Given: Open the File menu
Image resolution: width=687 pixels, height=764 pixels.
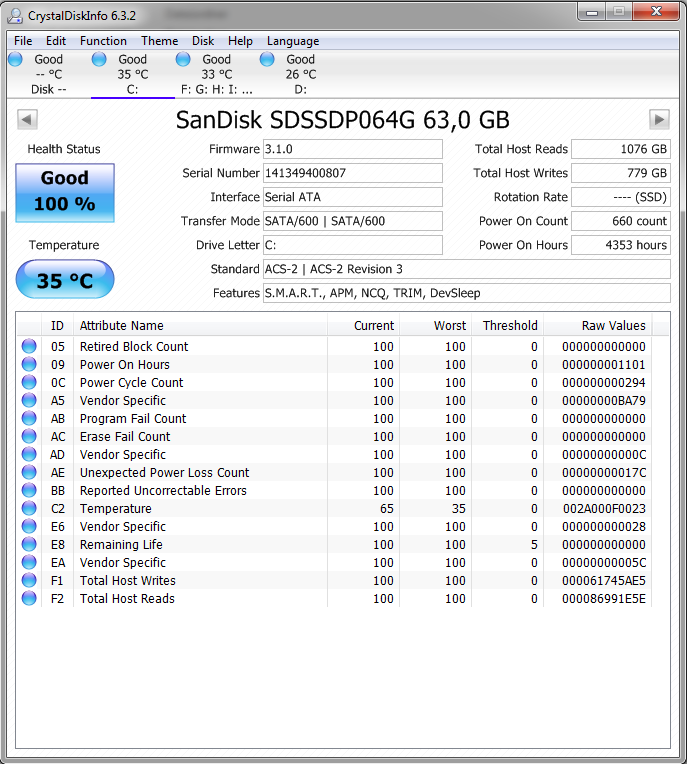Looking at the screenshot, I should [x=23, y=41].
